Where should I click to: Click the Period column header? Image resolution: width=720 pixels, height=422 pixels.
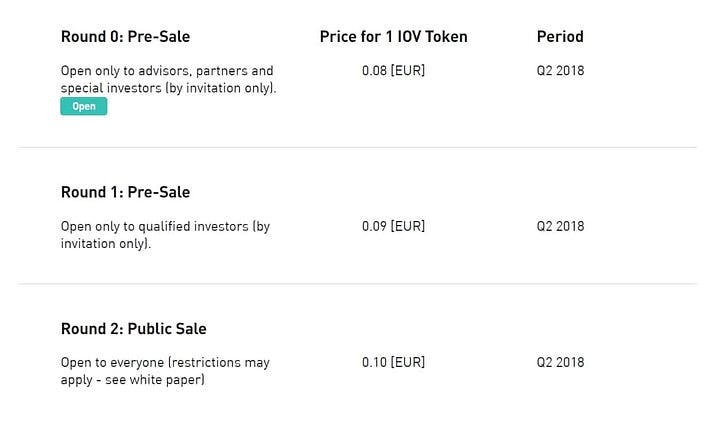pos(560,36)
